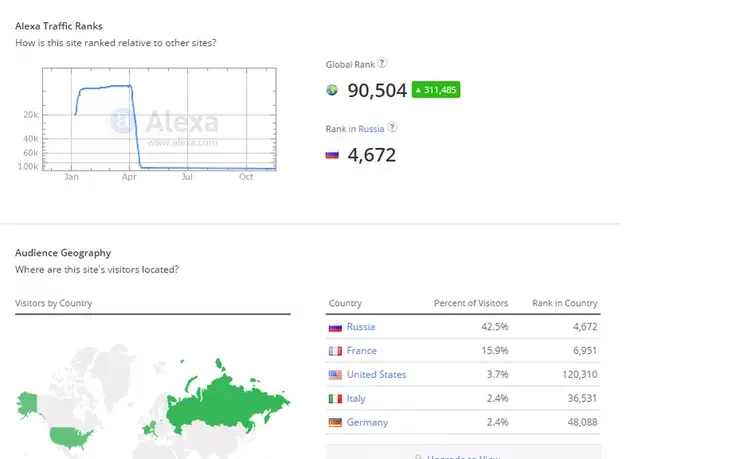Click the United States on the world map

(x=71, y=438)
